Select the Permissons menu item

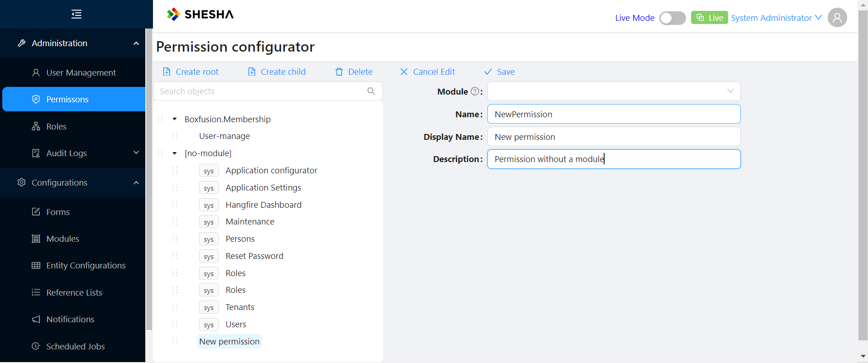click(74, 99)
